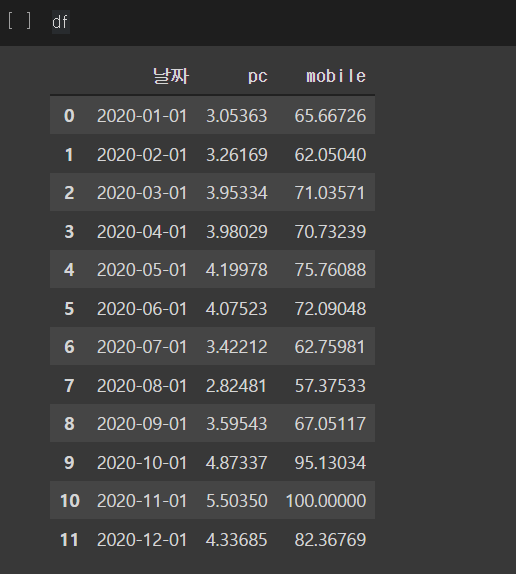Select the 'pc' column header
Screen dimensions: 516x574
click(258, 77)
